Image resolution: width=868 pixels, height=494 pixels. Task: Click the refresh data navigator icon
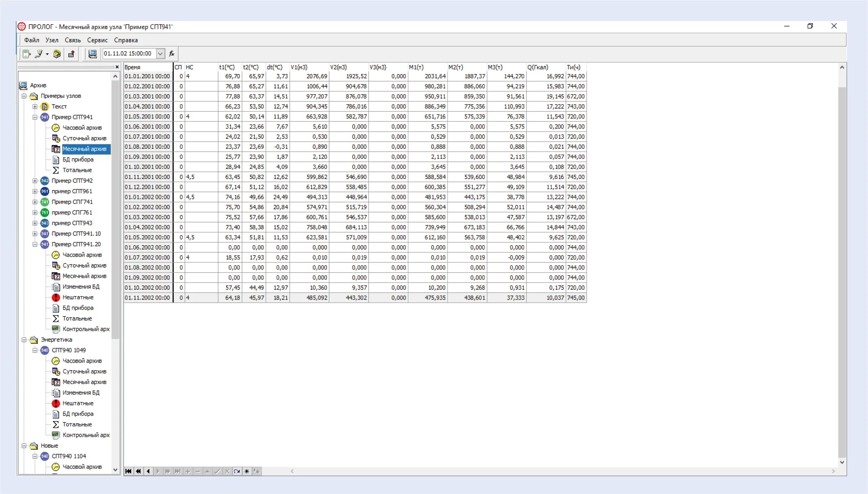click(x=237, y=471)
